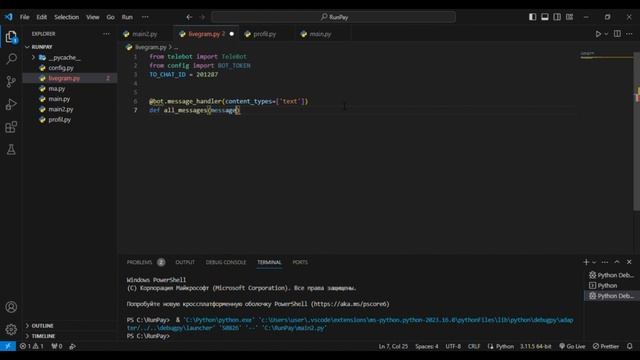Click Go Live in the status bar
This screenshot has height=360, width=640.
click(x=572, y=346)
